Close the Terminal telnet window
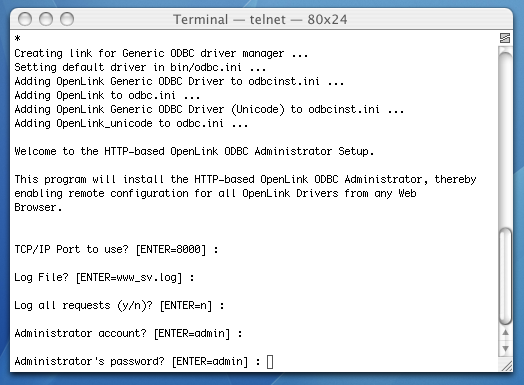The image size is (524, 385). click(25, 19)
